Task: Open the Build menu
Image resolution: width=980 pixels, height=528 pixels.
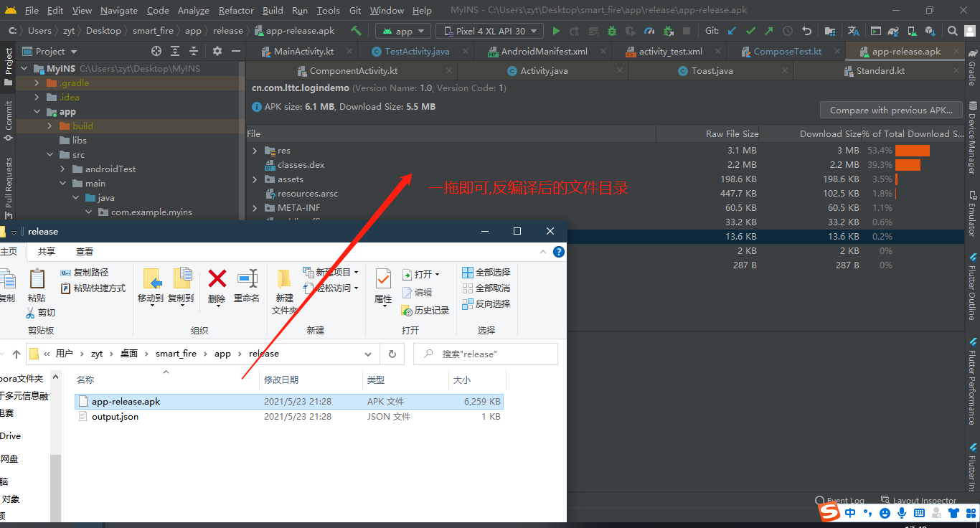Action: tap(273, 10)
